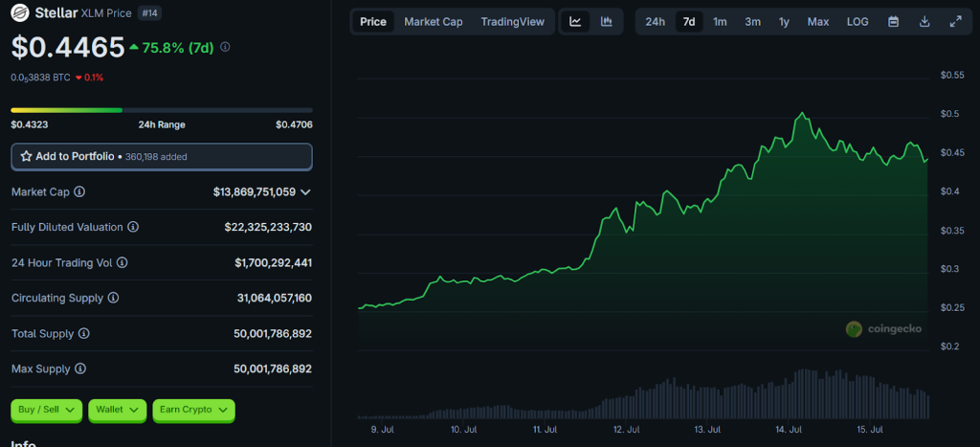
Task: Click Max Supply info icon
Action: coord(80,369)
